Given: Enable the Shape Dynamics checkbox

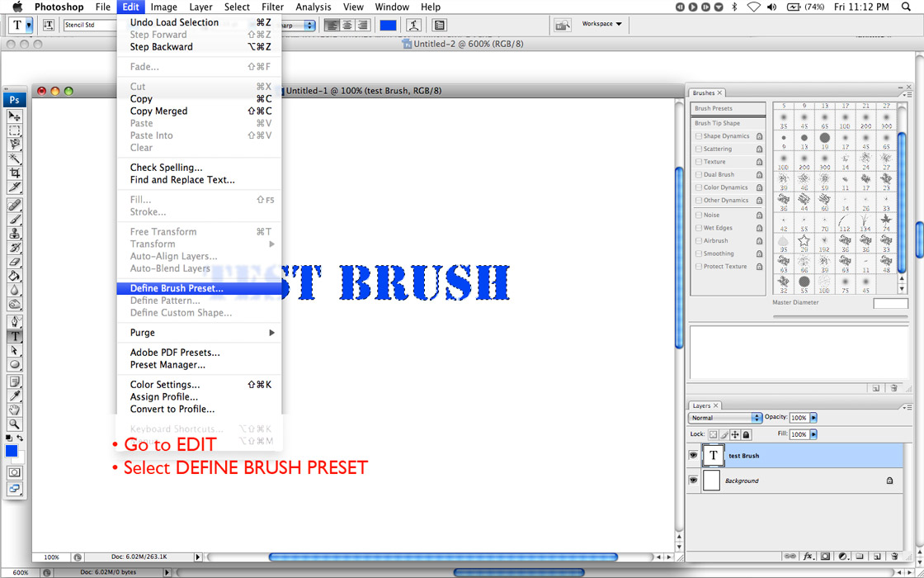Looking at the screenshot, I should point(699,136).
